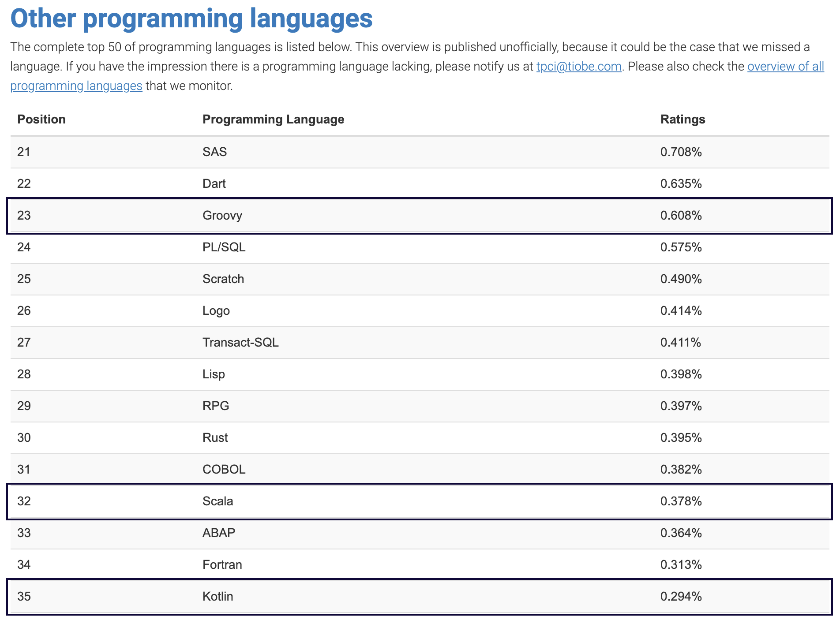Open the overview of all programming languages link

785,67
